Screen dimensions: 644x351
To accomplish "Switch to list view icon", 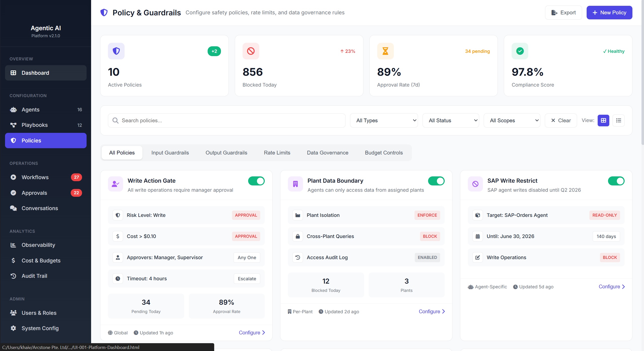I will (618, 121).
